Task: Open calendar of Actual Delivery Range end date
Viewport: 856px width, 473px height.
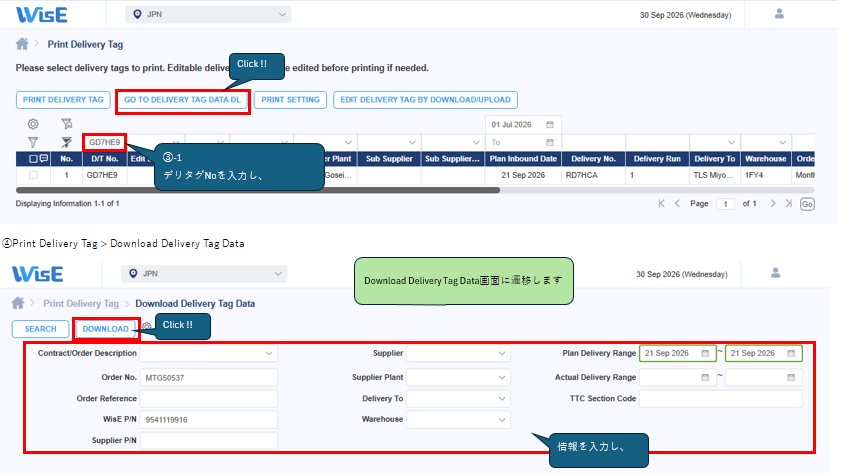Action: (791, 377)
